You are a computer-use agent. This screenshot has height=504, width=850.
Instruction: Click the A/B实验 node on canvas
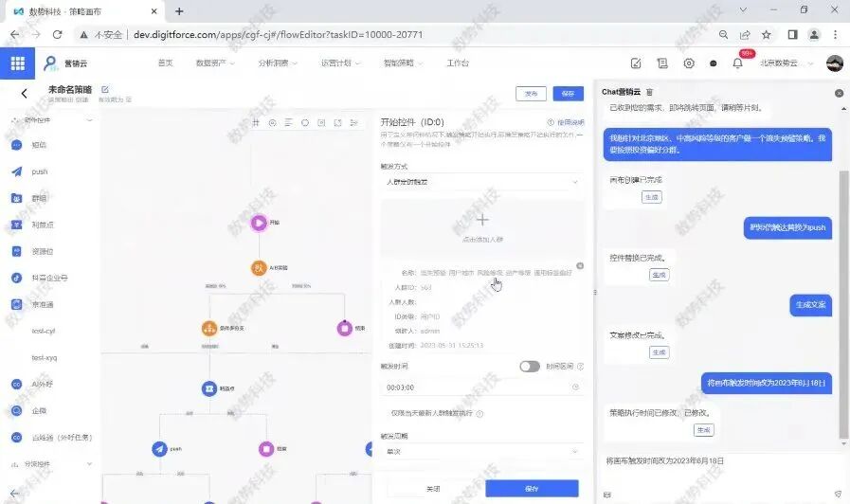tap(259, 268)
